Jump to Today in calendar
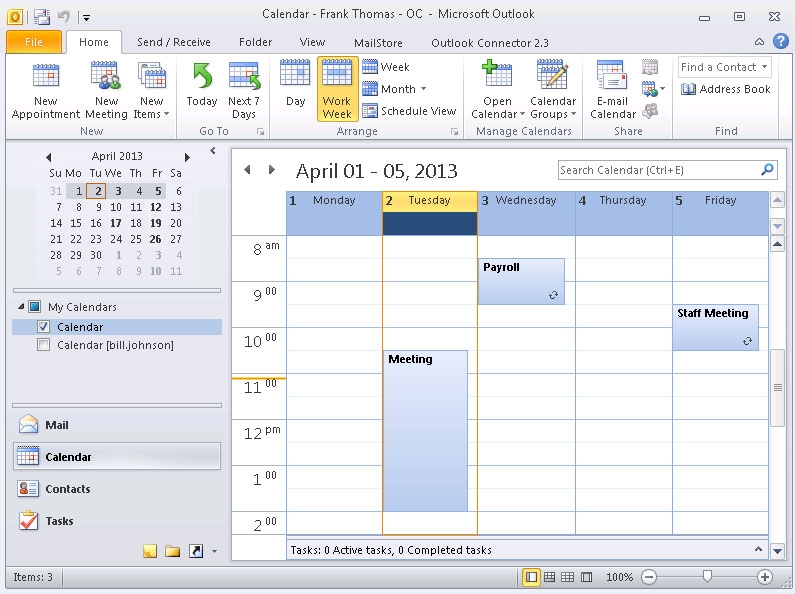 coord(202,86)
